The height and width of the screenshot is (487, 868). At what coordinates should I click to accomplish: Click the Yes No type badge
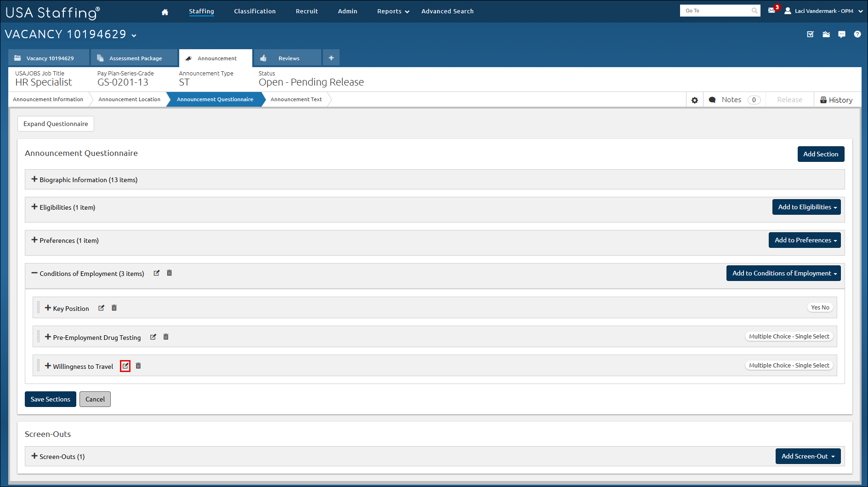[820, 308]
